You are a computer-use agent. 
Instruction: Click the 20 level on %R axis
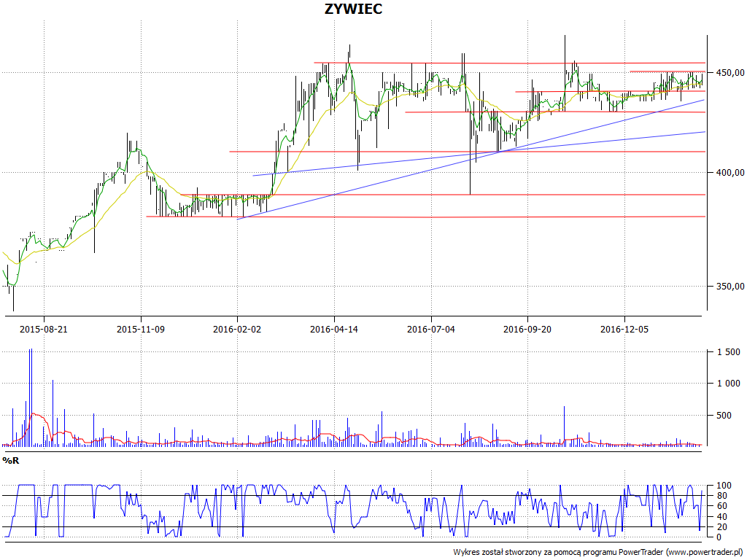pos(721,526)
